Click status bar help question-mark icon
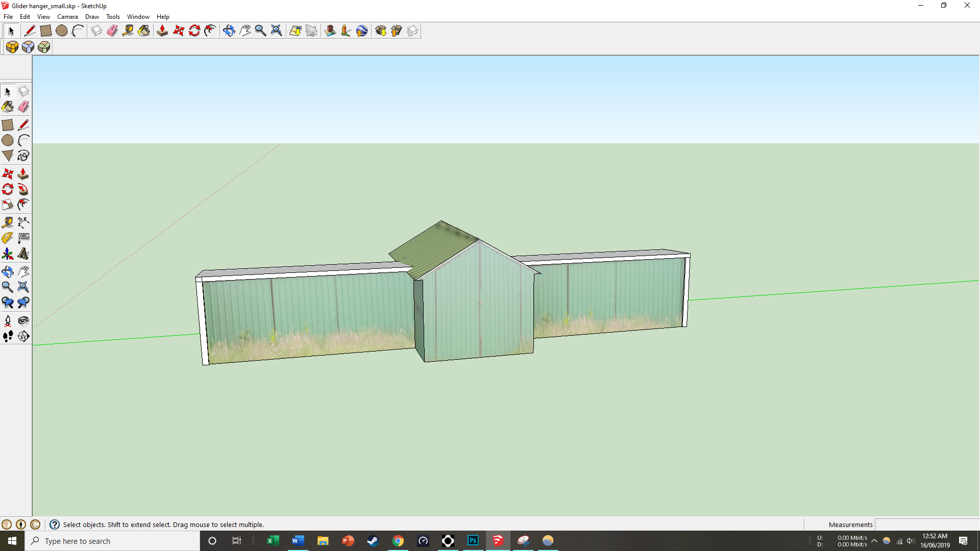980x551 pixels. (55, 524)
